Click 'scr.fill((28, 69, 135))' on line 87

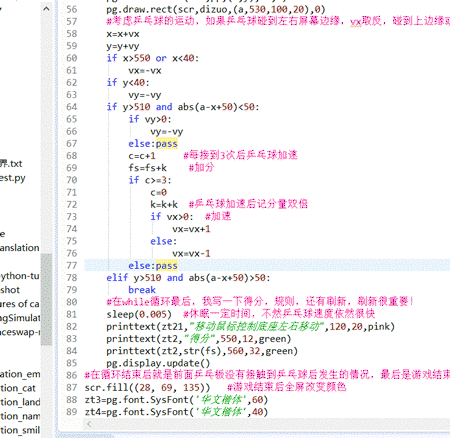tap(147, 388)
